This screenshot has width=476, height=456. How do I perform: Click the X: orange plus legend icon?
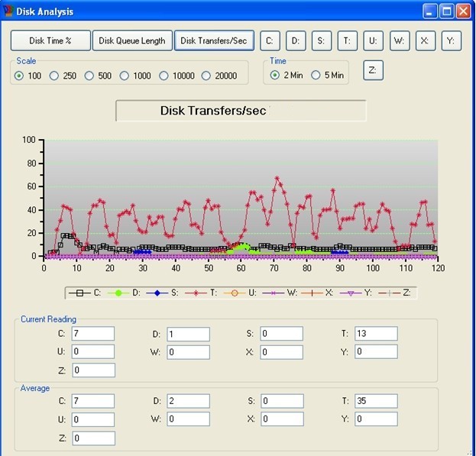(312, 293)
